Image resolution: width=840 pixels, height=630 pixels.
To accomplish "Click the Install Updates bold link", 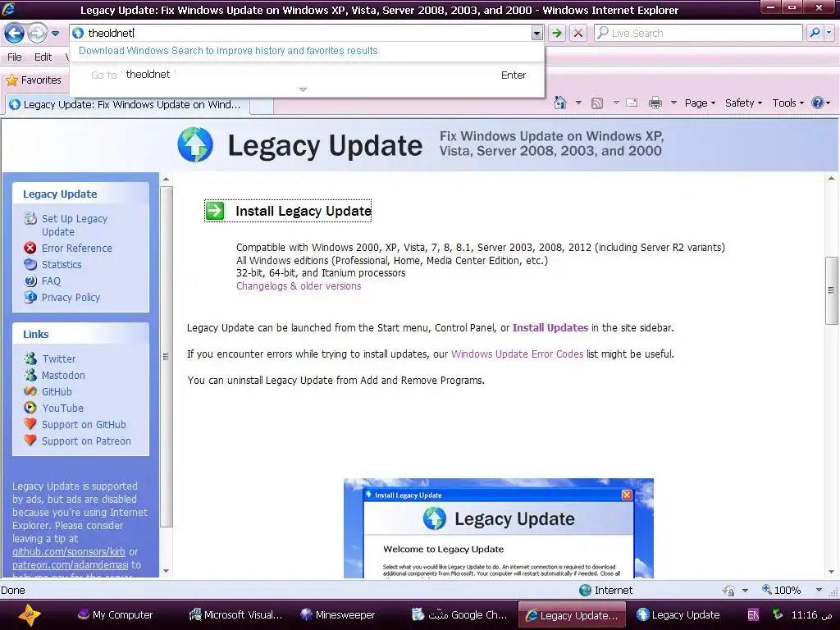I will tap(550, 328).
